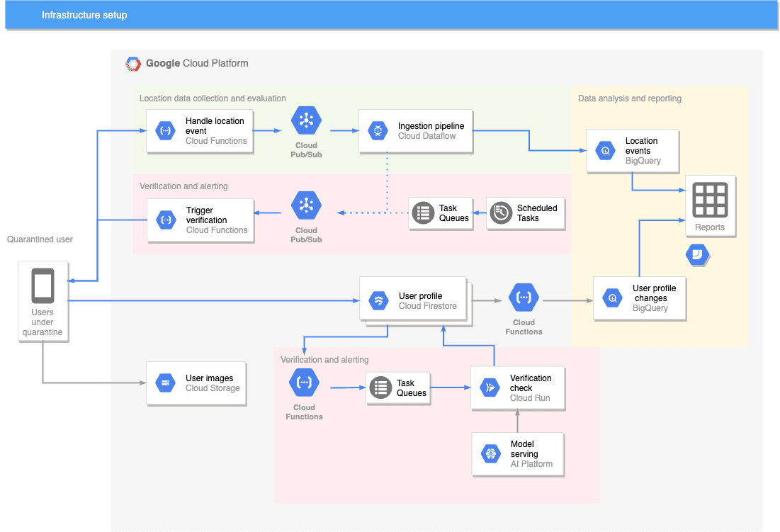The height and width of the screenshot is (532, 780).
Task: Click the Data Studio hexagon icon below Reports
Action: [x=697, y=255]
